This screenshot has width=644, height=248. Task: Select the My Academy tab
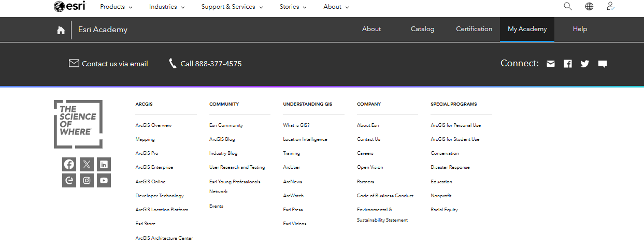pyautogui.click(x=527, y=29)
